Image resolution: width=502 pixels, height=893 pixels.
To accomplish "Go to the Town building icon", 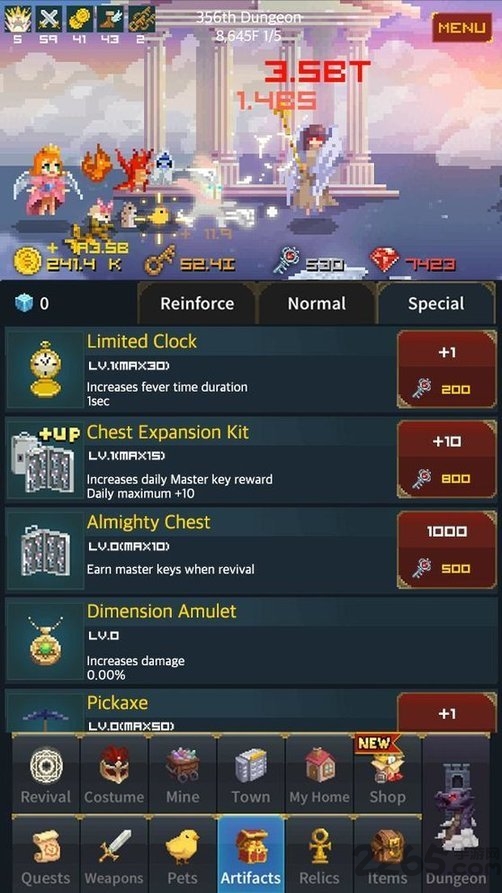I will (x=251, y=774).
